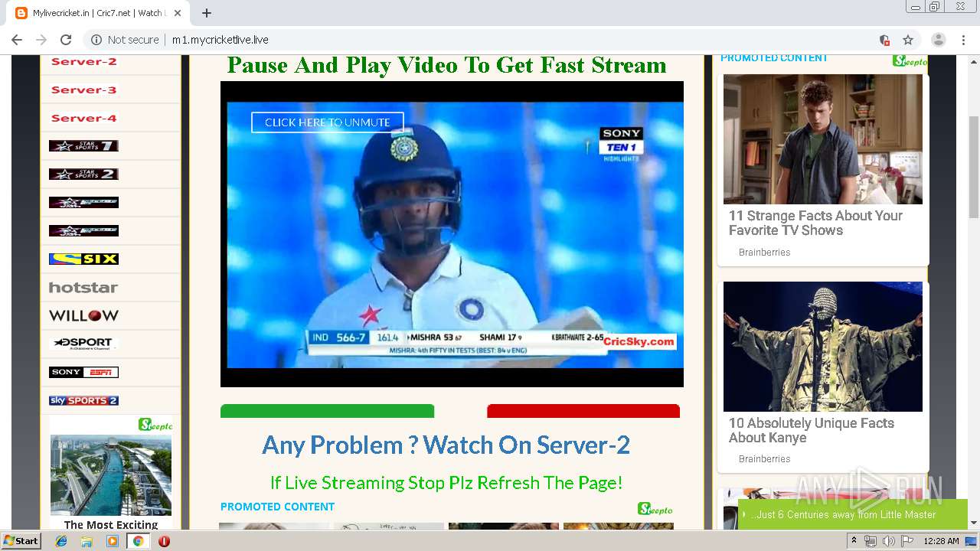Switch to Server-3 stream
This screenshot has height=551, width=980.
tap(83, 90)
